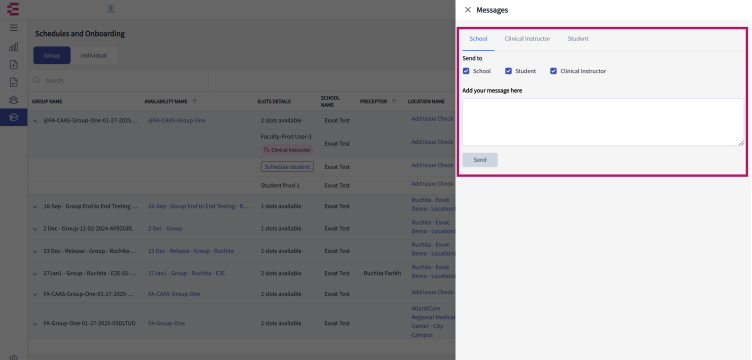This screenshot has width=752, height=360.
Task: Collapse the @FA-CAAS-Group-One group row
Action: (35, 121)
